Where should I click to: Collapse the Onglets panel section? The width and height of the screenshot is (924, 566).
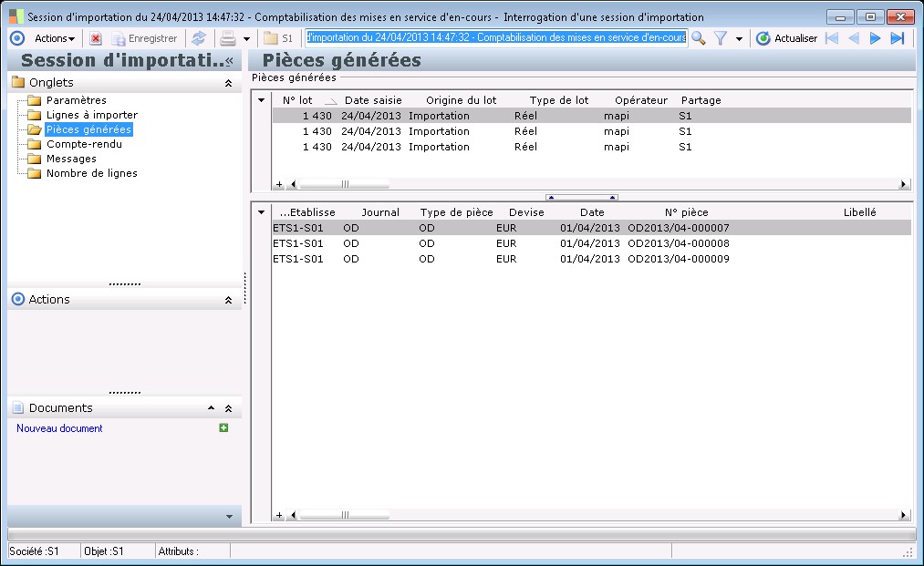pyautogui.click(x=228, y=83)
